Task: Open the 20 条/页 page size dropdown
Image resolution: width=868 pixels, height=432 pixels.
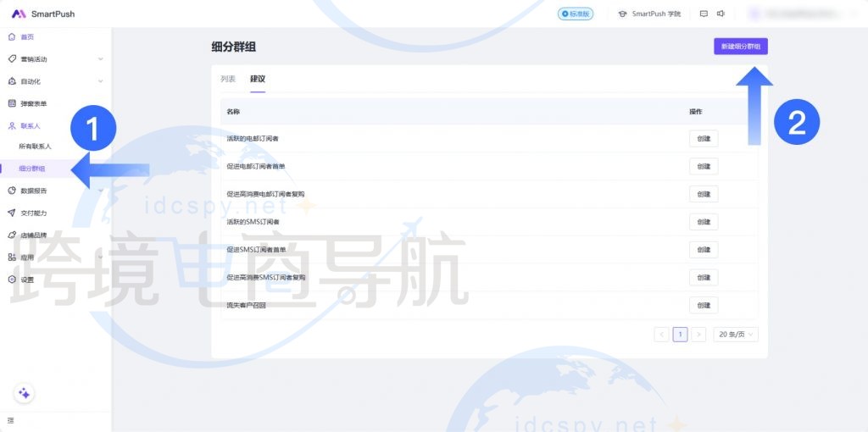Action: [x=735, y=335]
